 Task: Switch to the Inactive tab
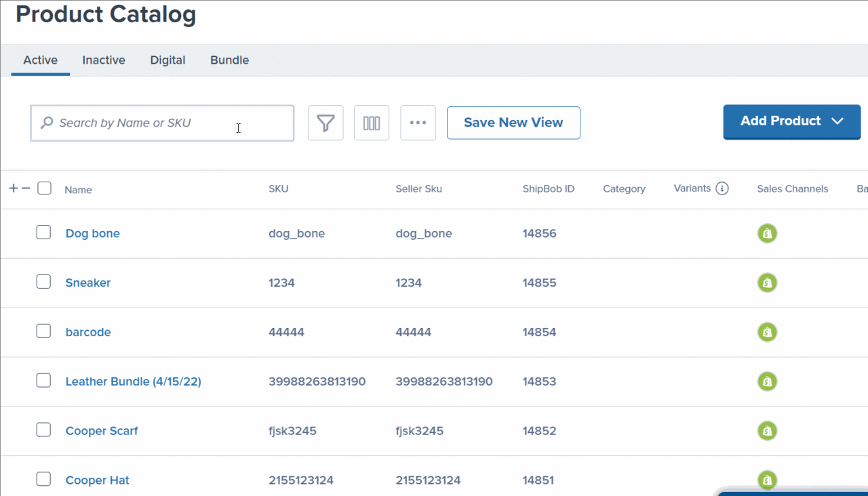(x=103, y=60)
